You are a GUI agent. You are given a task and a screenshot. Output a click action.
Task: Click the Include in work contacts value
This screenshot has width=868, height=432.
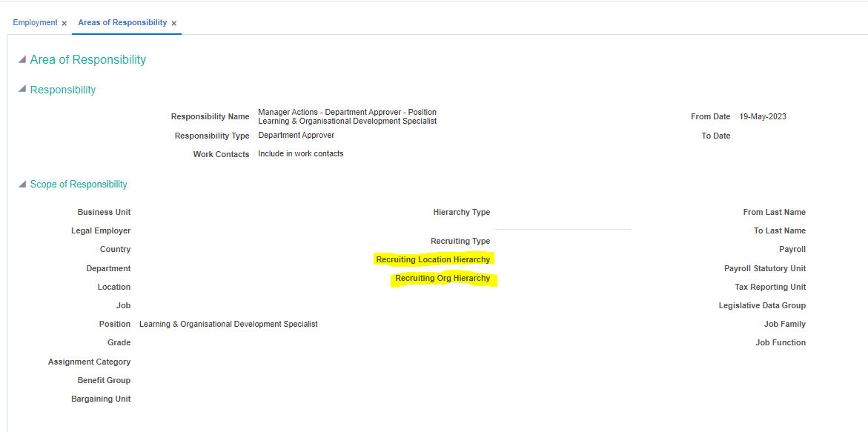click(x=300, y=153)
